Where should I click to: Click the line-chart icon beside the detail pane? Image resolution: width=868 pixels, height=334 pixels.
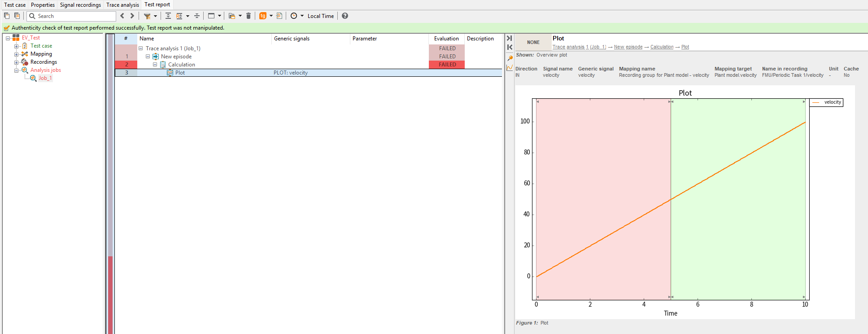coord(510,68)
